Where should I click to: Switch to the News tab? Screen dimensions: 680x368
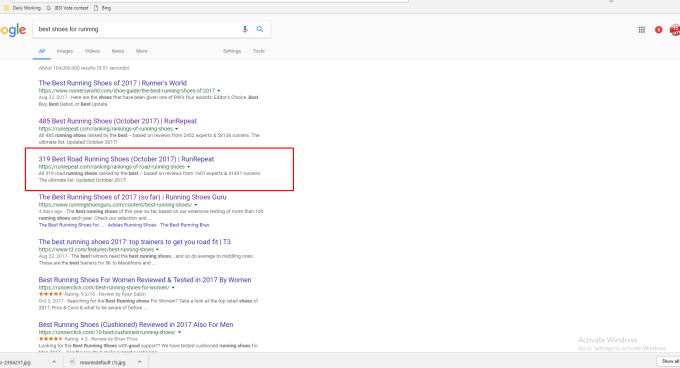[118, 51]
